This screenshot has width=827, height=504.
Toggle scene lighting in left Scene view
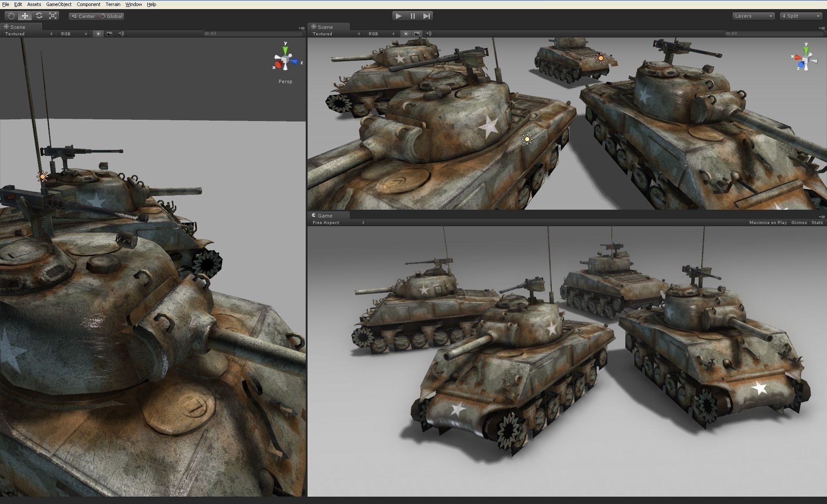pyautogui.click(x=98, y=34)
